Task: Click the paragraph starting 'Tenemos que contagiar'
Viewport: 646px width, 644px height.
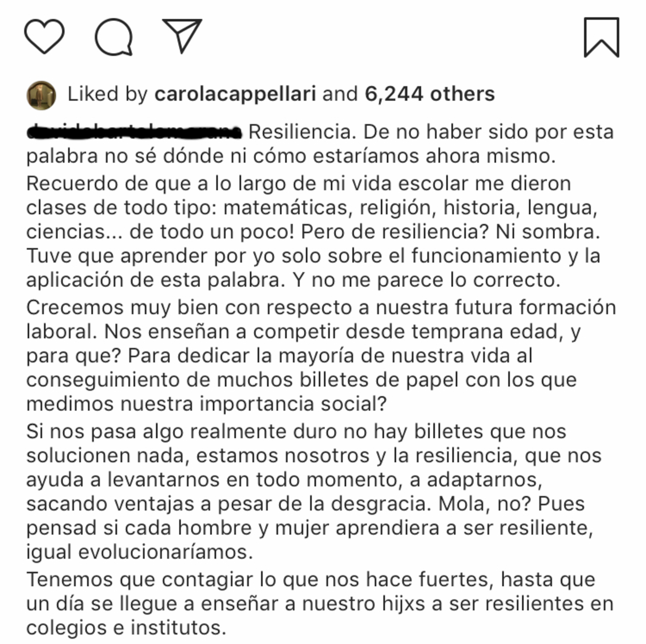Action: coord(320,604)
